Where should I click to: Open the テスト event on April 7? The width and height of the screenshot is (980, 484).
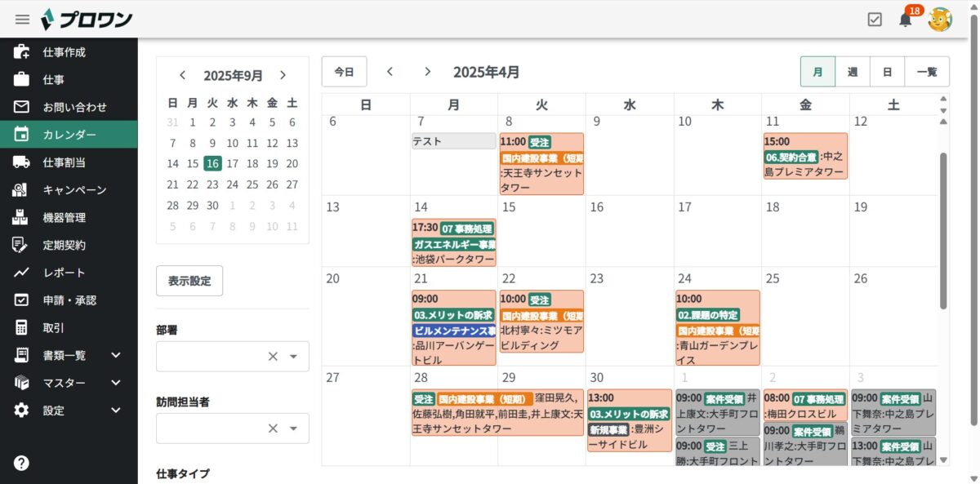454,141
